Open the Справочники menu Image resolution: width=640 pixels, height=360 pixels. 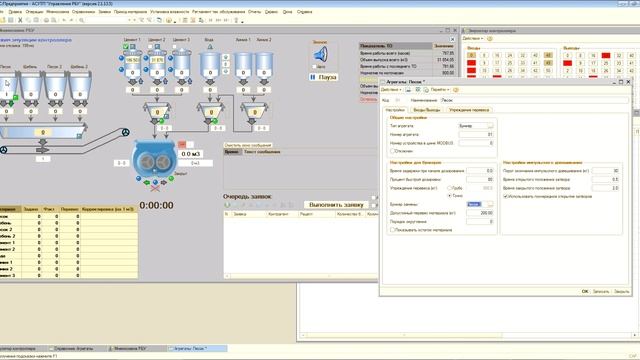(x=83, y=12)
